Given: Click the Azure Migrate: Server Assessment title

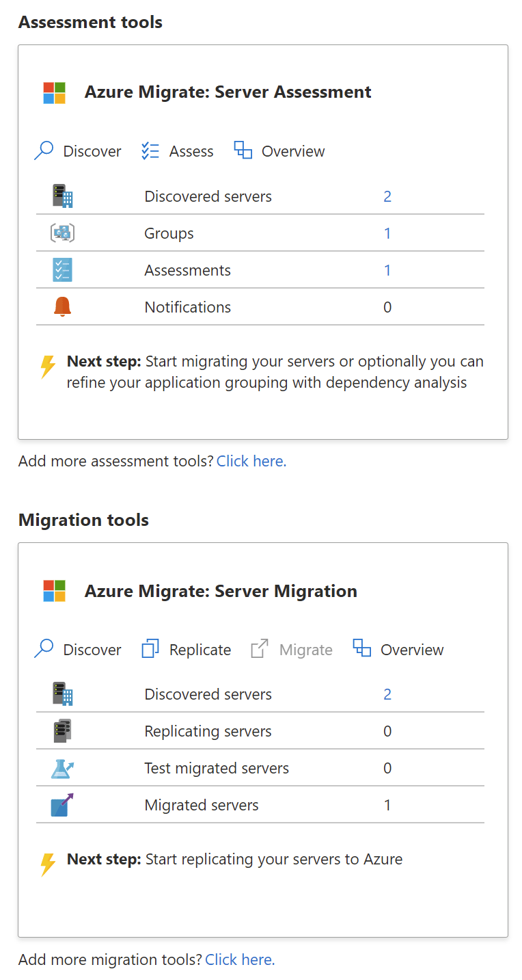Looking at the screenshot, I should point(228,92).
